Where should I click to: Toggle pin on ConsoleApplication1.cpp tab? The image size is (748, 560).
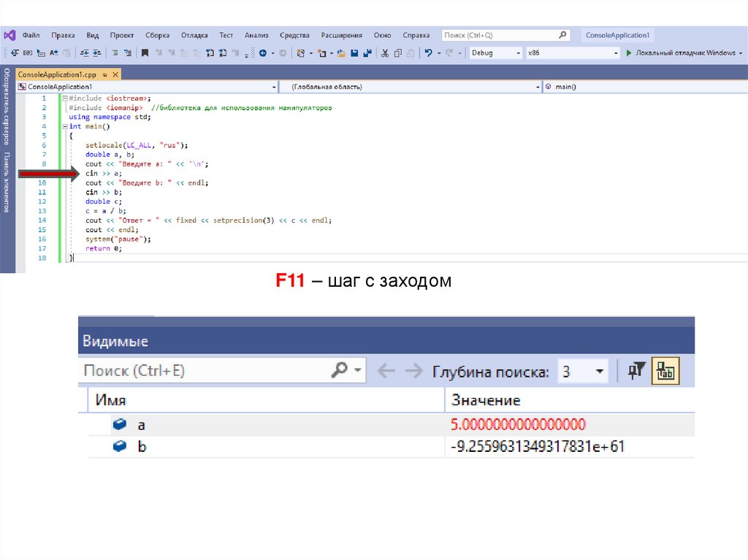tap(104, 74)
